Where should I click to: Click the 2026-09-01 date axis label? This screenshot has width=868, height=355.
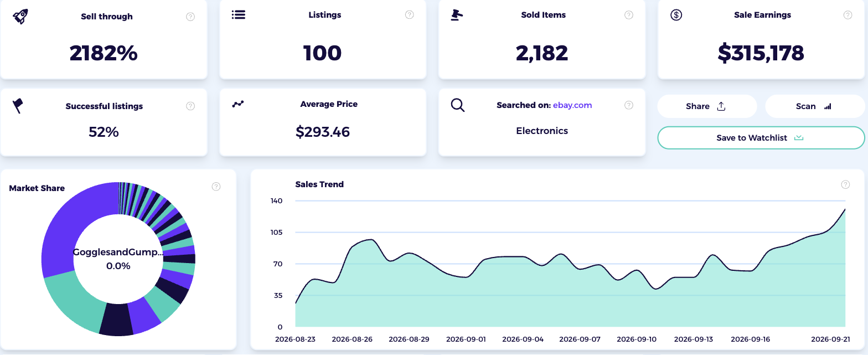coord(466,339)
